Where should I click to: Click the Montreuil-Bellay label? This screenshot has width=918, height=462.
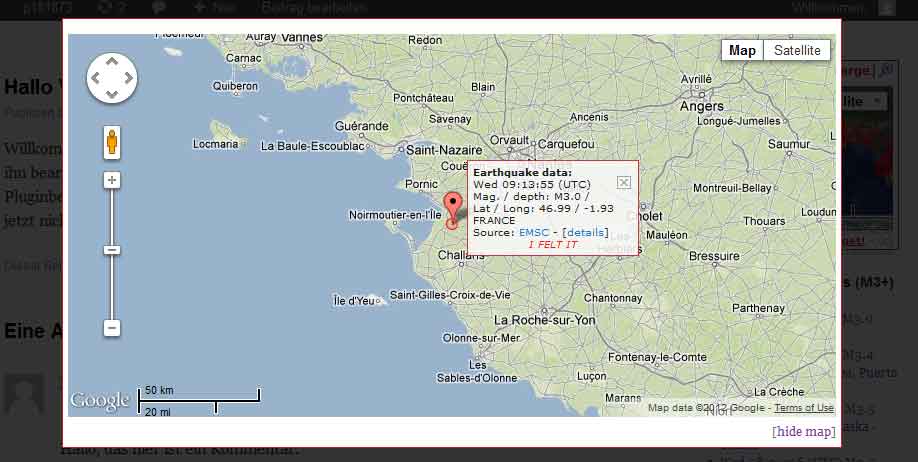732,189
